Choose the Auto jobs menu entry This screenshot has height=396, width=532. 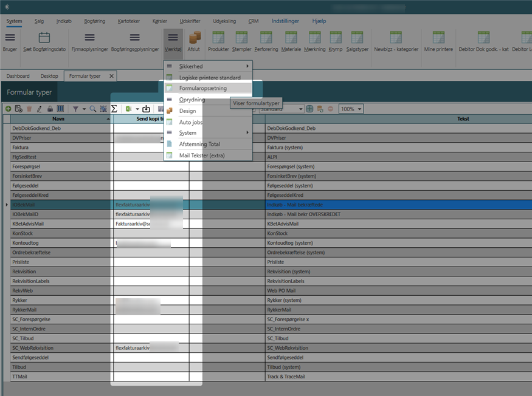pos(191,122)
